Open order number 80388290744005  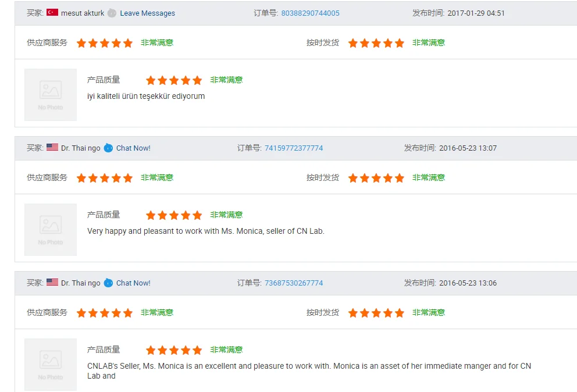point(310,13)
